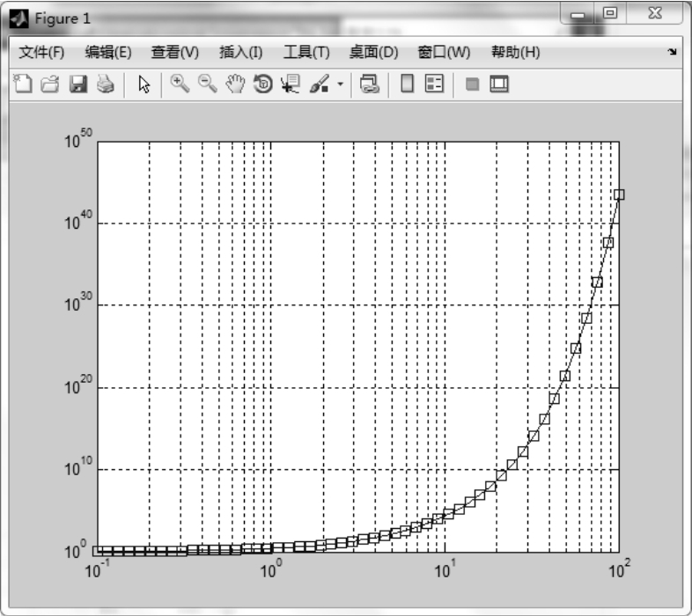
Task: Click the Link Plot icon
Action: (369, 84)
